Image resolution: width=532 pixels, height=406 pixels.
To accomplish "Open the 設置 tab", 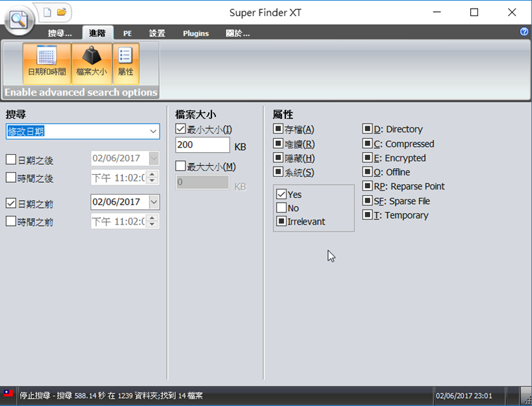I will tap(157, 33).
